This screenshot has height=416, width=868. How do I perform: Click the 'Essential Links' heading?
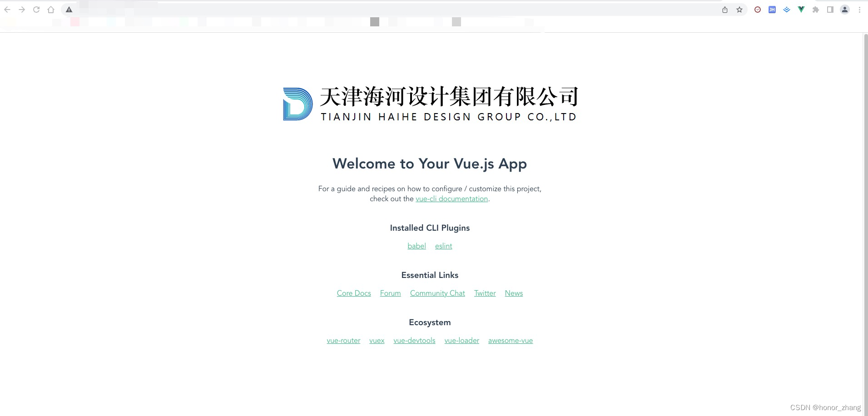click(x=430, y=275)
